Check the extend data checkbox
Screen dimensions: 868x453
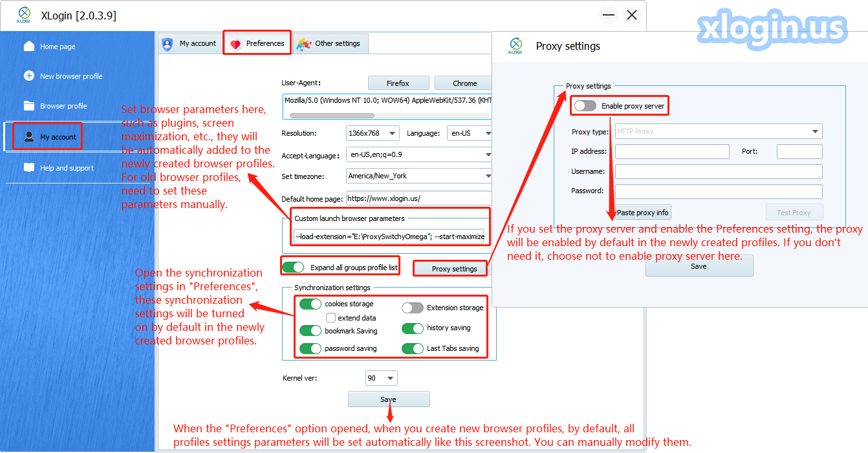point(331,318)
